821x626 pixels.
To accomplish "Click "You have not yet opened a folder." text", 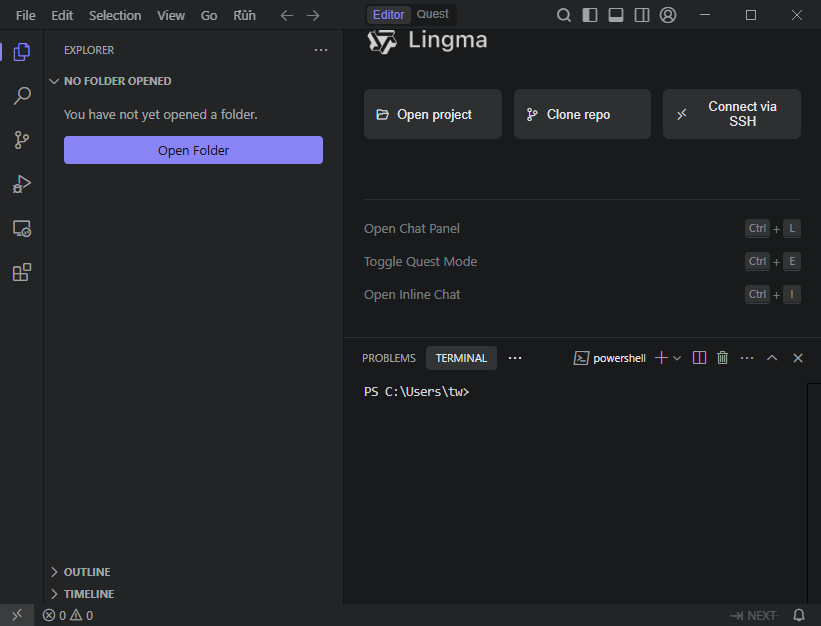I will point(161,115).
